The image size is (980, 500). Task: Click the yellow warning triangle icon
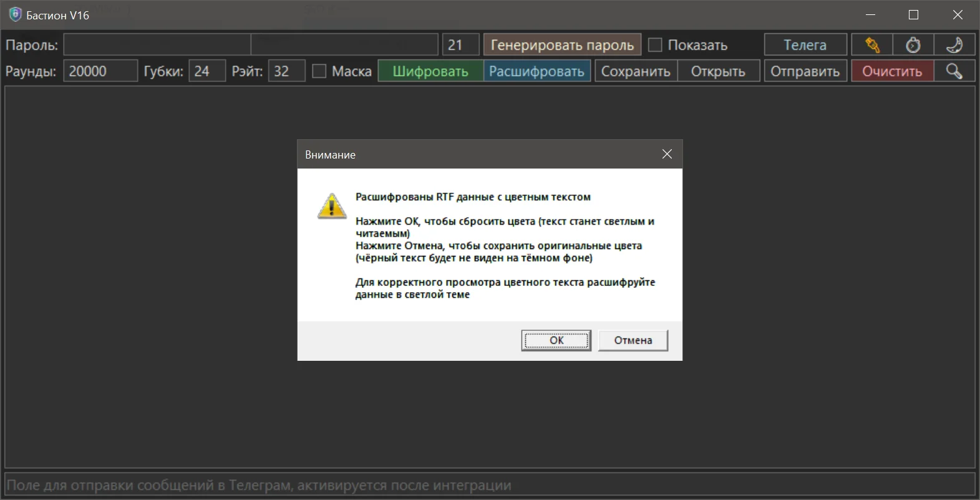(332, 206)
